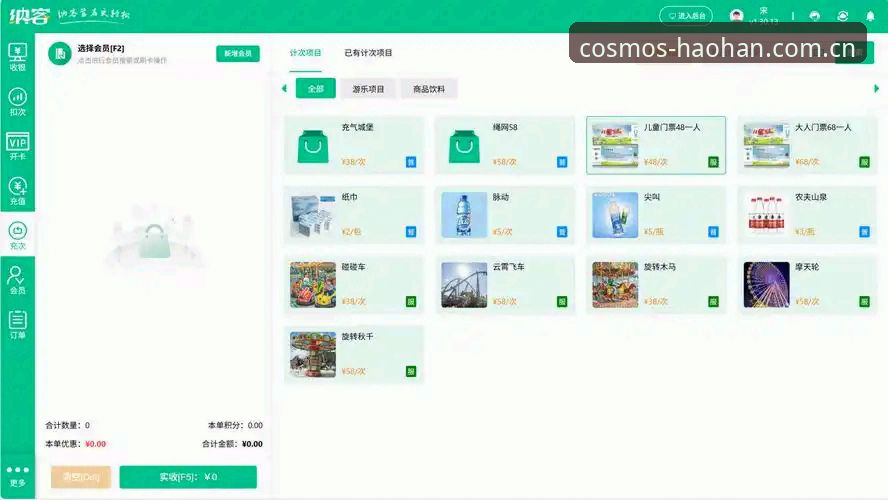The image size is (888, 500).
Task: Click the green badge on 摩天轮 card
Action: (x=865, y=302)
